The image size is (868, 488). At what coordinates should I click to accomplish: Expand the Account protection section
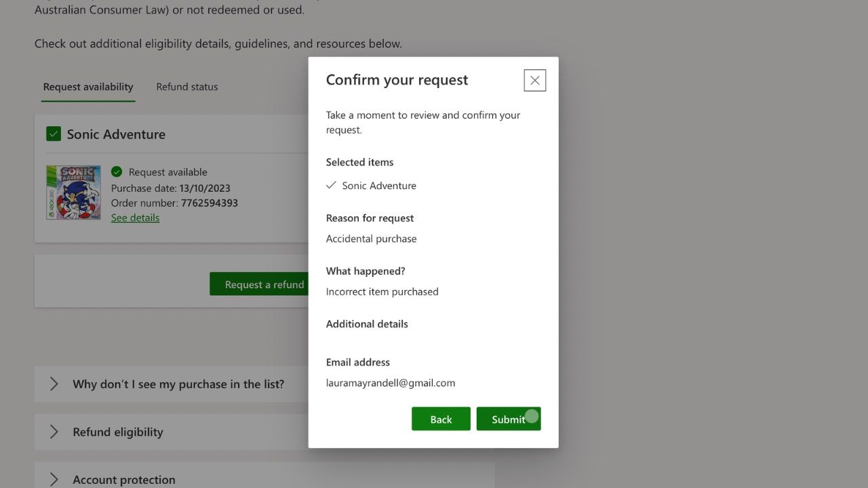pos(123,479)
